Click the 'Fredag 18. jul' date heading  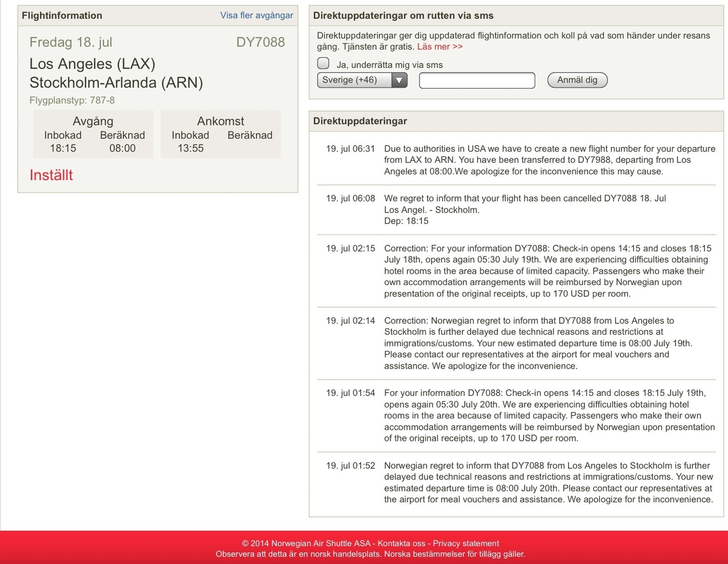71,42
